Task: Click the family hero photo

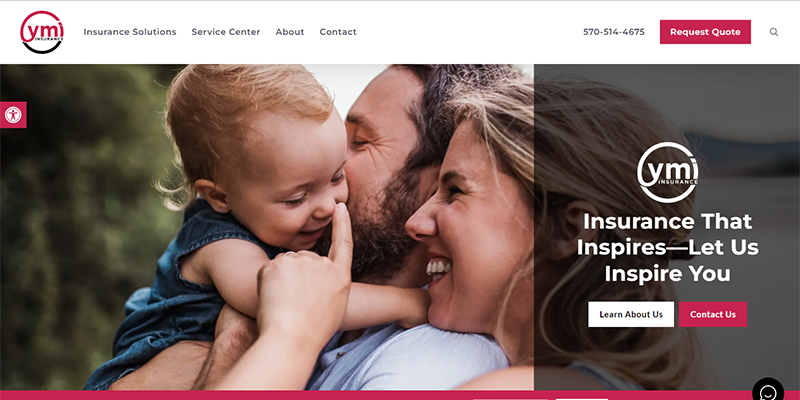Action: [x=267, y=227]
